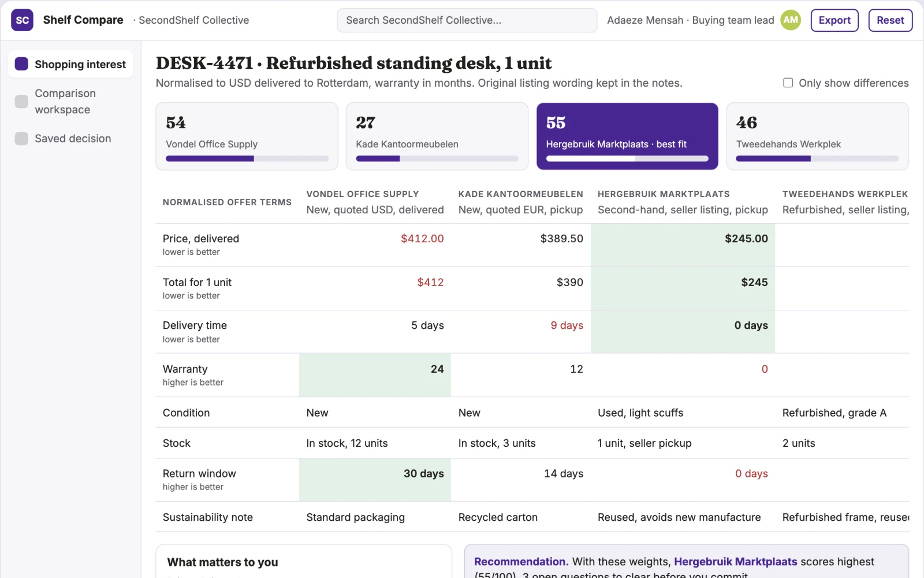Image resolution: width=924 pixels, height=578 pixels.
Task: Enable Only show differences checkbox
Action: point(788,83)
